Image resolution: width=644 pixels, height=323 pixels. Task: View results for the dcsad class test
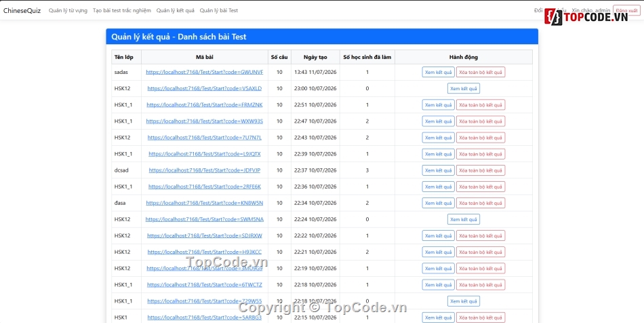click(438, 170)
